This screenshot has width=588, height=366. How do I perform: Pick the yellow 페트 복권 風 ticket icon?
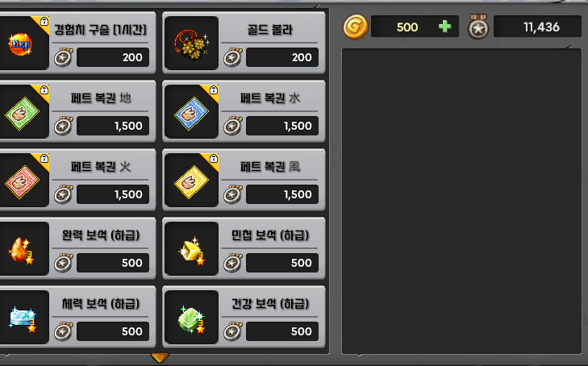192,182
